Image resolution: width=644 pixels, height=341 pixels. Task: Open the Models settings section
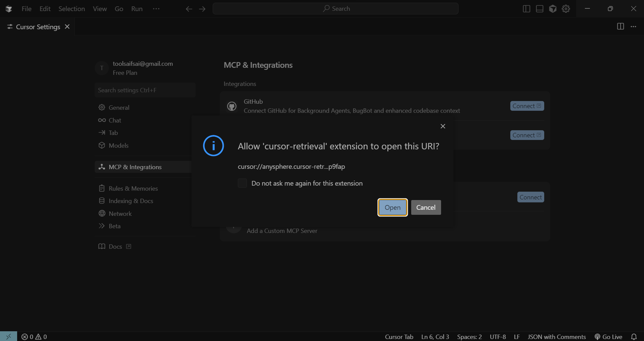click(119, 145)
